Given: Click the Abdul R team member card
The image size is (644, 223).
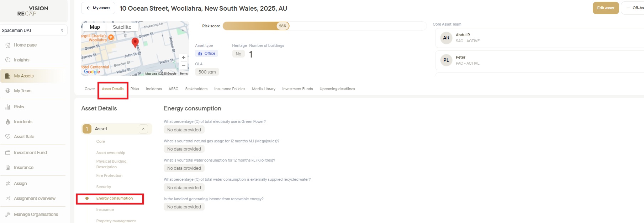Looking at the screenshot, I should pos(539,38).
